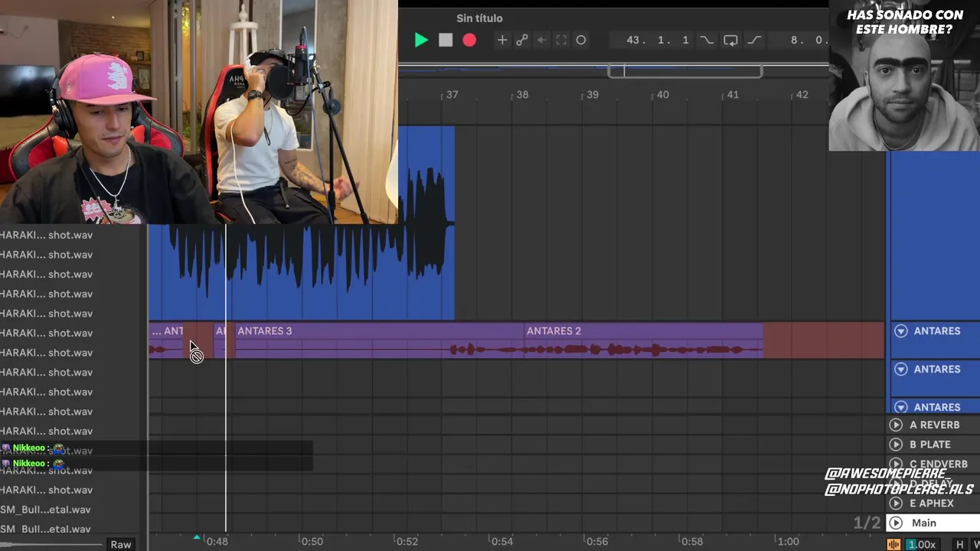
Task: Toggle the Punch-In switch icon
Action: [707, 40]
